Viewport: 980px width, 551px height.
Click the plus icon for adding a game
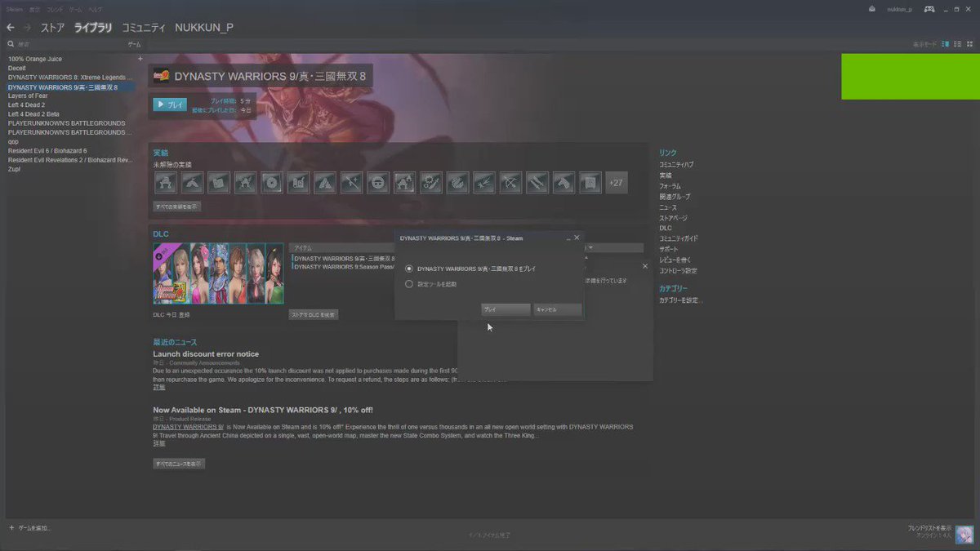click(11, 528)
